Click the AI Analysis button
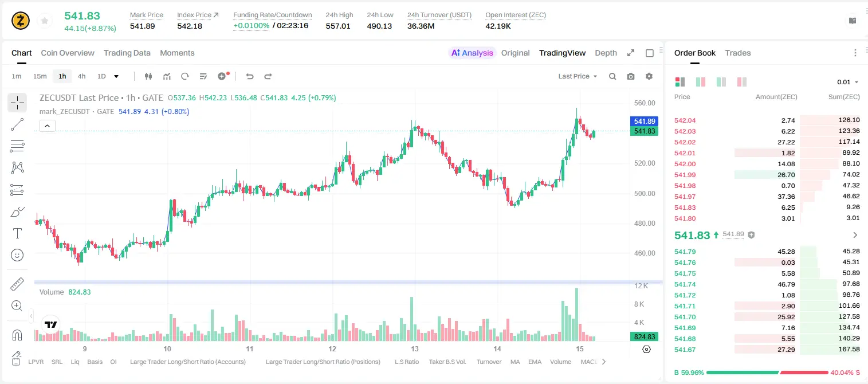This screenshot has width=868, height=384. (472, 53)
